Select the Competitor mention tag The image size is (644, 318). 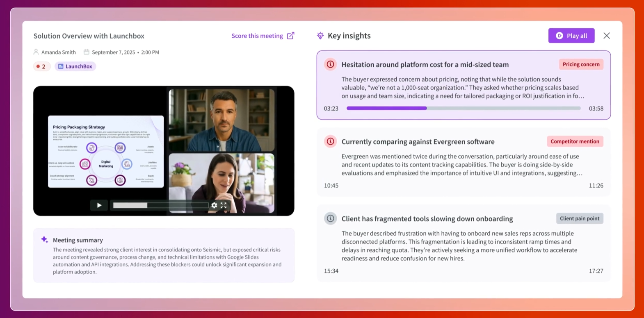(575, 141)
